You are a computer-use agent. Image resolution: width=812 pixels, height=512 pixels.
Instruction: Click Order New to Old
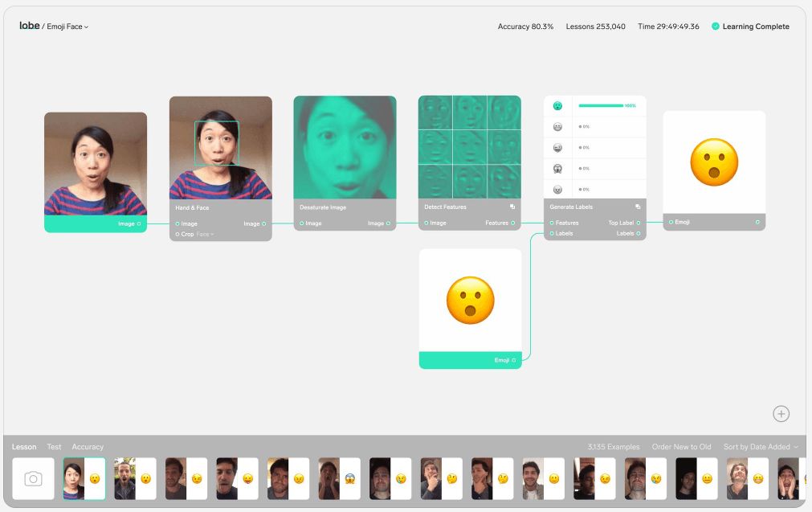tap(681, 447)
